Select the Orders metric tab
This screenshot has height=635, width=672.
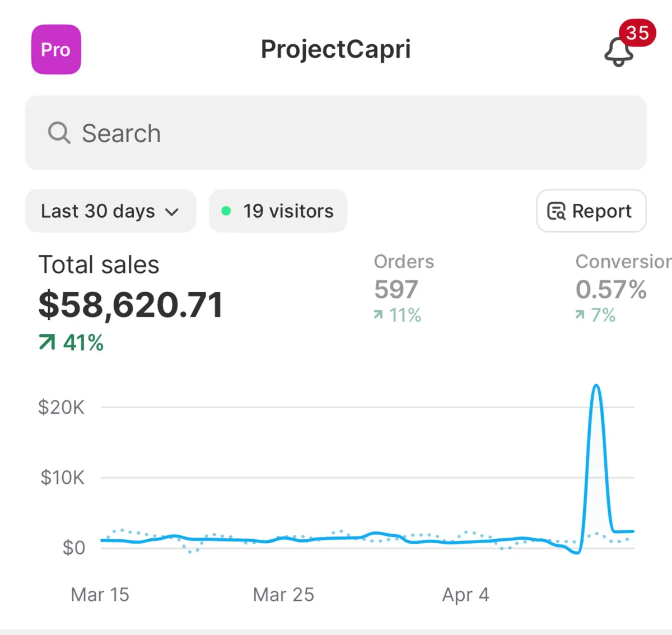pyautogui.click(x=404, y=288)
